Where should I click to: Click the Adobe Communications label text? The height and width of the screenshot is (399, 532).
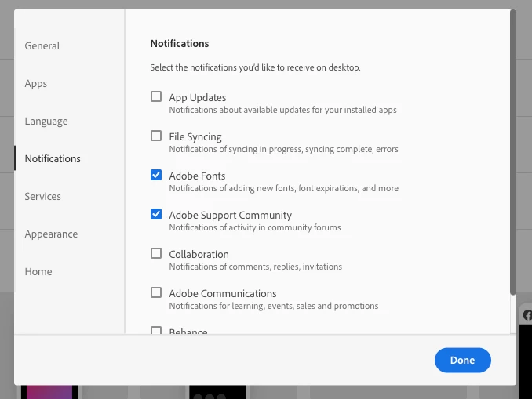click(223, 294)
